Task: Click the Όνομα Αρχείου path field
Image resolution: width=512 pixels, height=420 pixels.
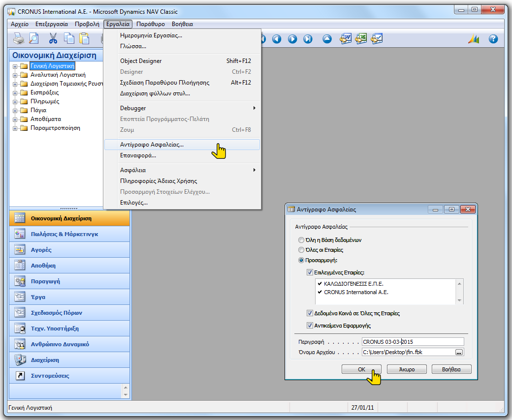Action: pos(408,352)
